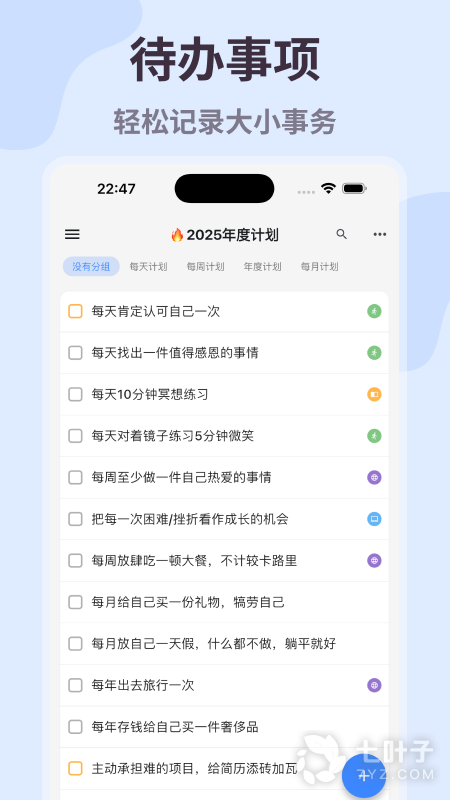Image resolution: width=450 pixels, height=800 pixels.
Task: Open task 每月放自己一天假 details
Action: coord(224,644)
